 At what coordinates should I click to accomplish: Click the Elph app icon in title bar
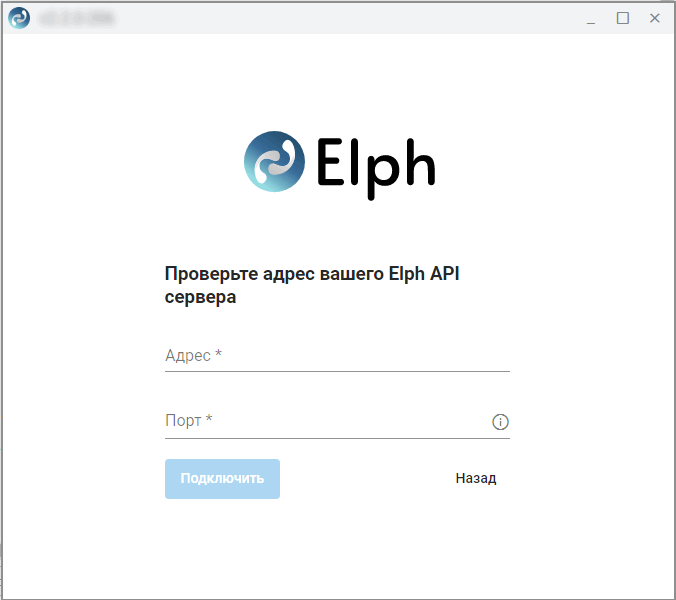[19, 18]
